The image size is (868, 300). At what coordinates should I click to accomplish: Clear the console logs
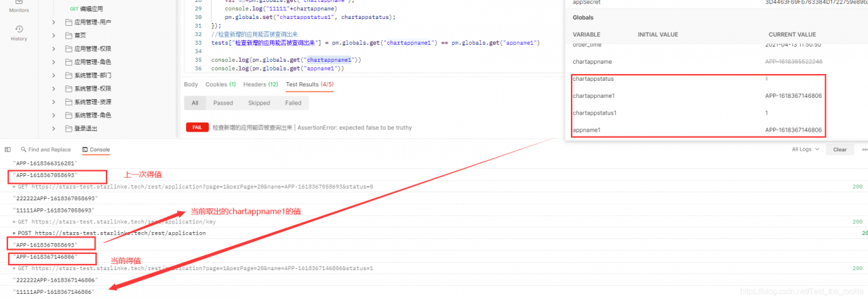840,149
